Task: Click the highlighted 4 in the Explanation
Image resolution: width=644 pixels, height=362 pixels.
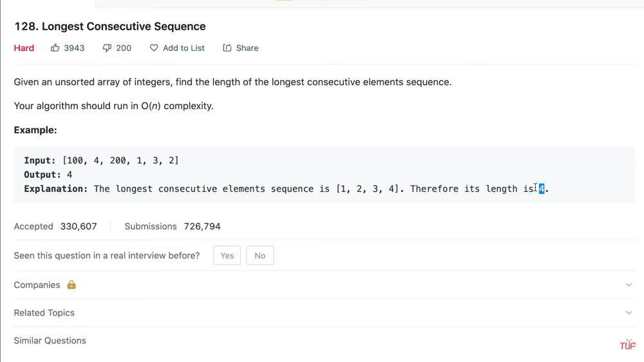Action: point(542,189)
